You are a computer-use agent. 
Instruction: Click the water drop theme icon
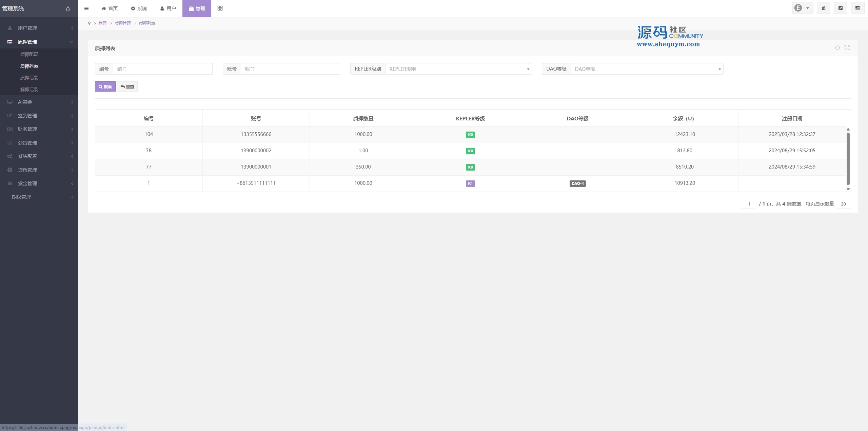click(68, 9)
